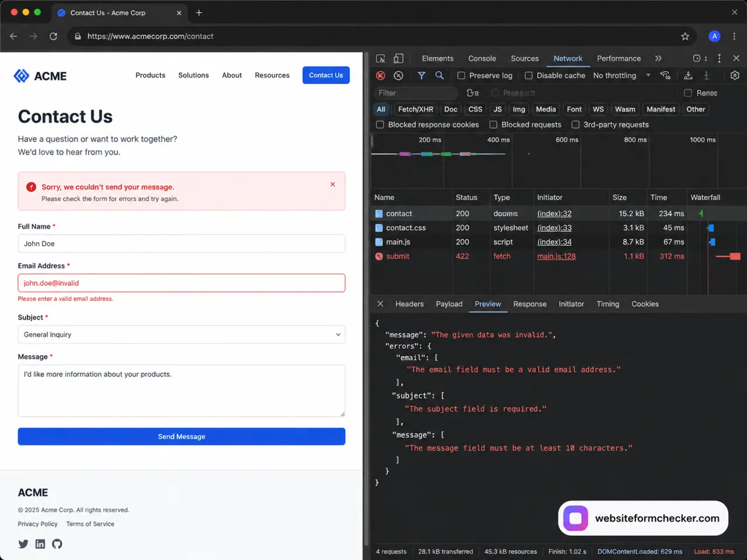The width and height of the screenshot is (747, 560).
Task: Open the Cookies tab
Action: (645, 304)
